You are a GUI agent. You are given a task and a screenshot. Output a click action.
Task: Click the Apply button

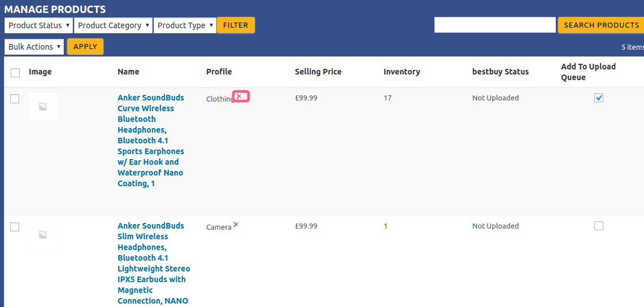[85, 46]
